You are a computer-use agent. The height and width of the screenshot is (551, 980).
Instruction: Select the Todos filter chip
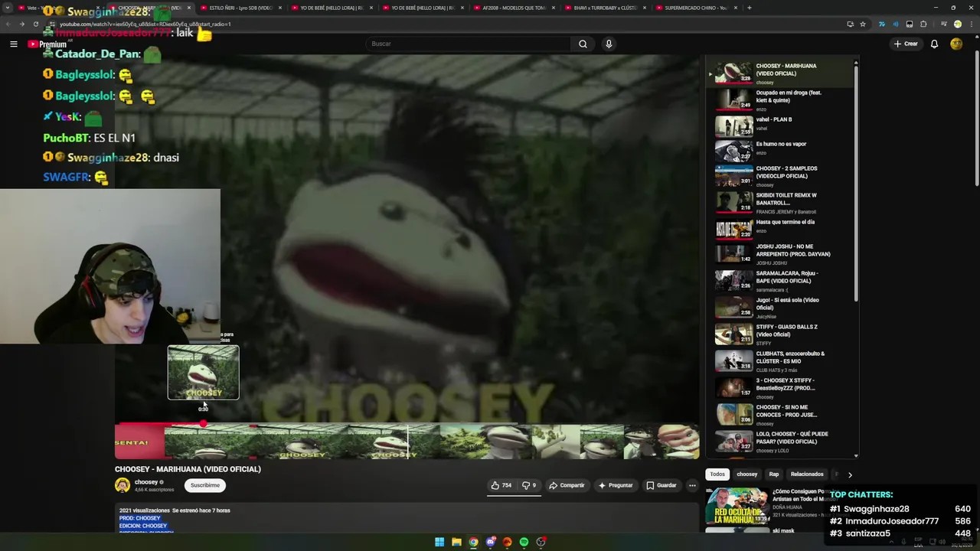tap(717, 474)
